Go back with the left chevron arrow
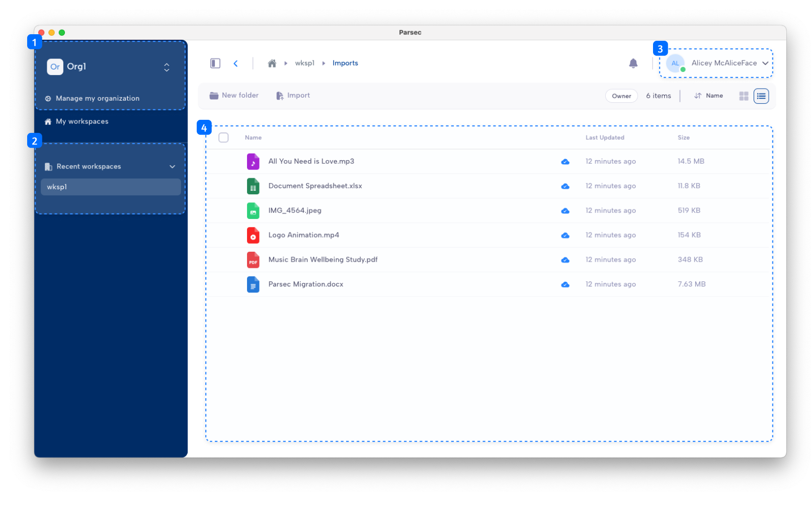The width and height of the screenshot is (812, 521). [x=235, y=63]
